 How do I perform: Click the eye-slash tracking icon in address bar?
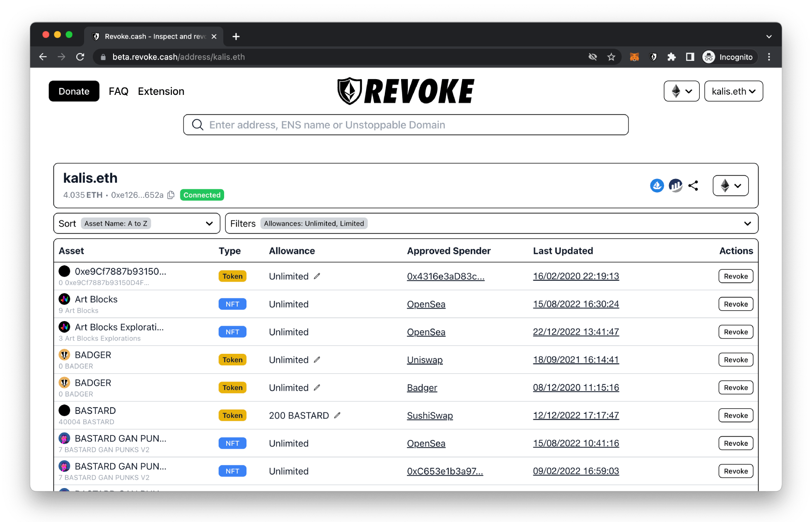pos(593,57)
